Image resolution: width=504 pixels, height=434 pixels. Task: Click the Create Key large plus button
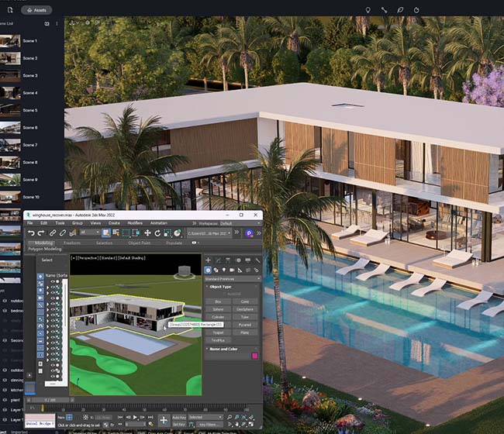coord(164,420)
